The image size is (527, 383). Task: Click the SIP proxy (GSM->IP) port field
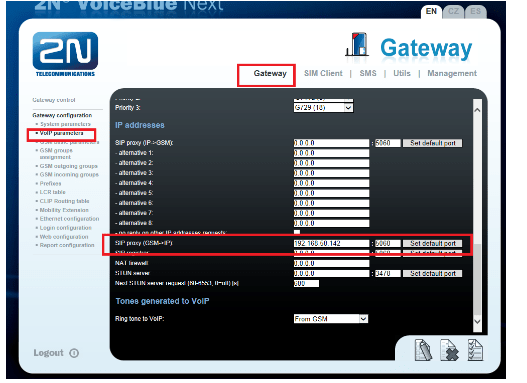(x=388, y=243)
